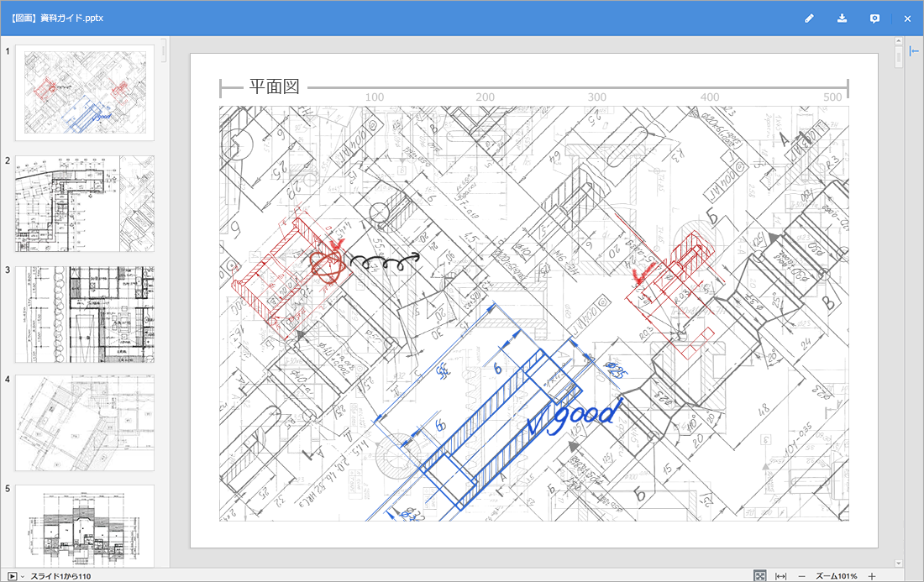Open slide 2 thumbnail

click(85, 203)
